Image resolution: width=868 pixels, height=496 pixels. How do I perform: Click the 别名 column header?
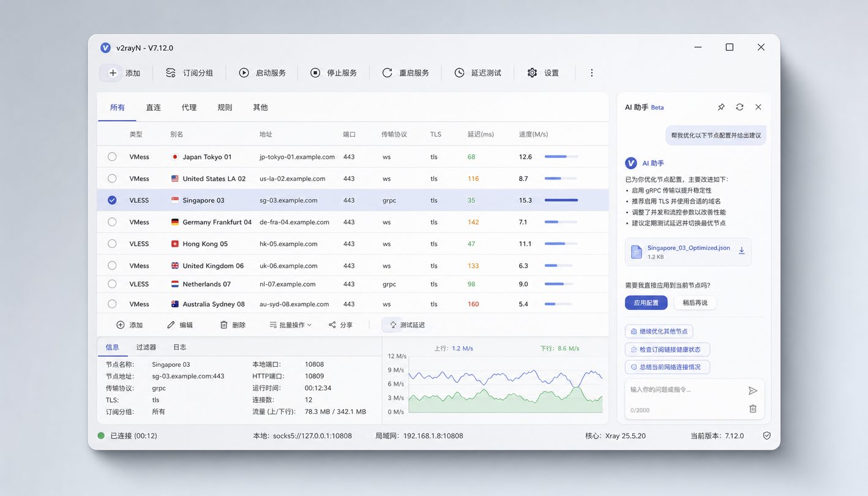pos(176,134)
